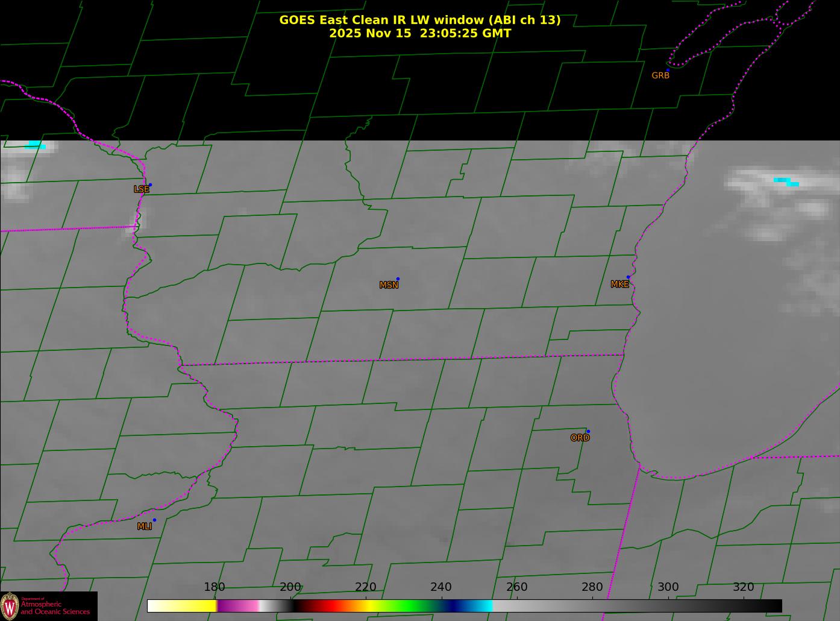The height and width of the screenshot is (621, 840).
Task: Click the 280 colorbar tick label
Action: click(x=592, y=587)
